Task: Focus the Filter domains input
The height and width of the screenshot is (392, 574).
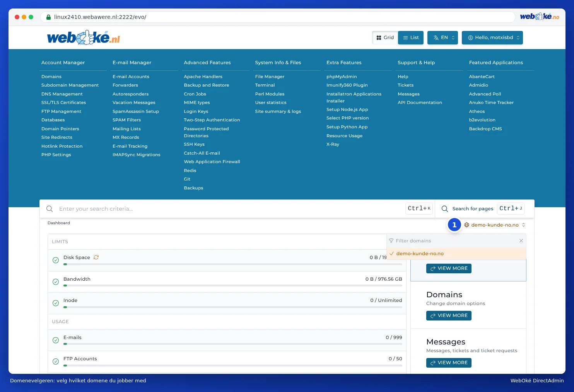Action: click(x=455, y=241)
